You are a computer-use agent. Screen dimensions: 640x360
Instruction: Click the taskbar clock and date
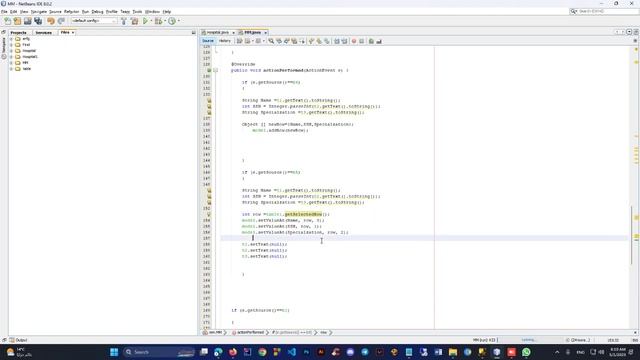618,352
